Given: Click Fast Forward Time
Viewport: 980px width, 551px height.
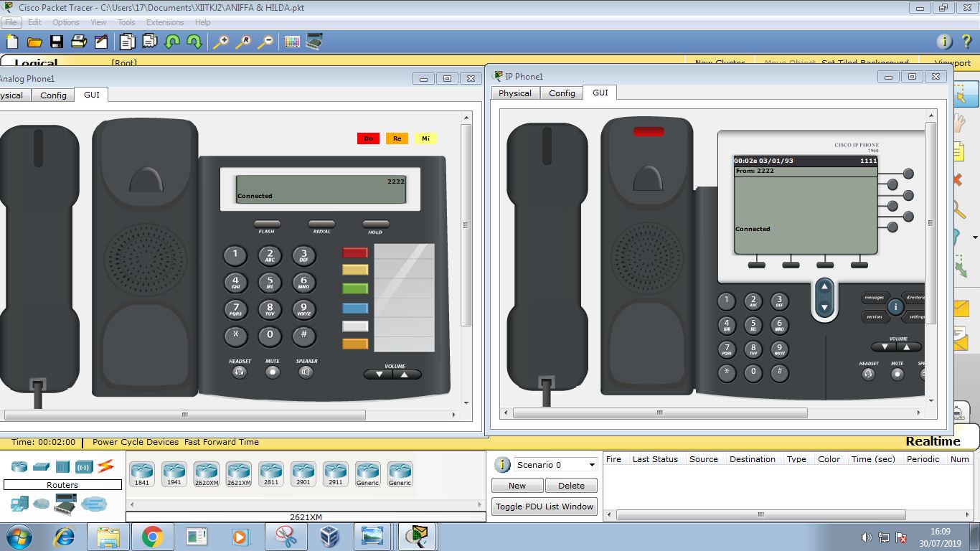Looking at the screenshot, I should click(x=222, y=442).
